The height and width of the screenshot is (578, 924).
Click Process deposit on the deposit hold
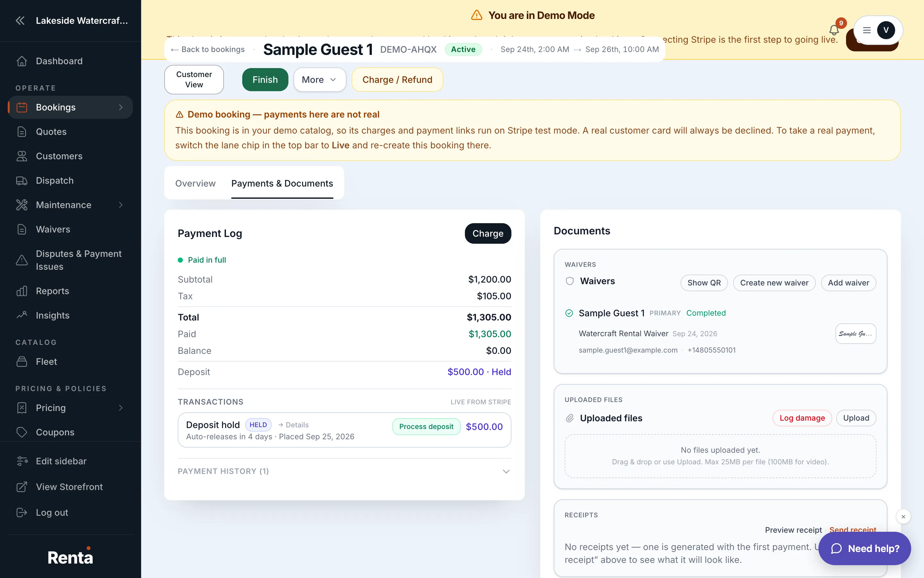coord(426,427)
